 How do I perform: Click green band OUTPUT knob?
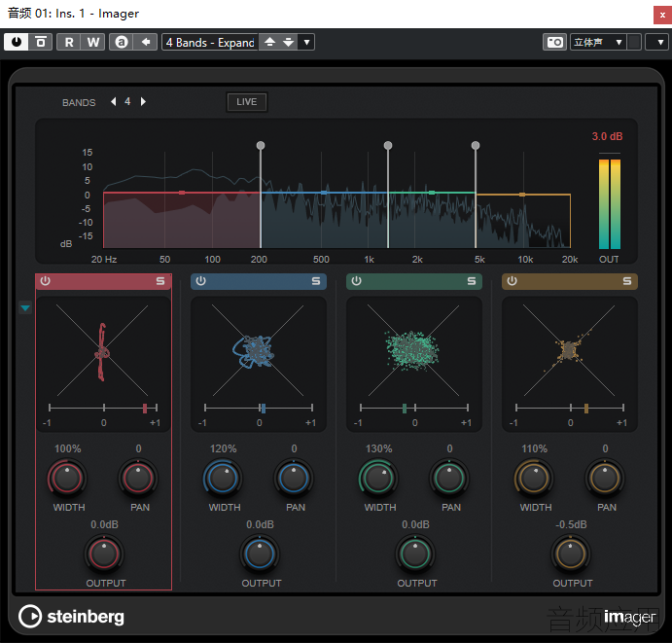click(x=415, y=554)
